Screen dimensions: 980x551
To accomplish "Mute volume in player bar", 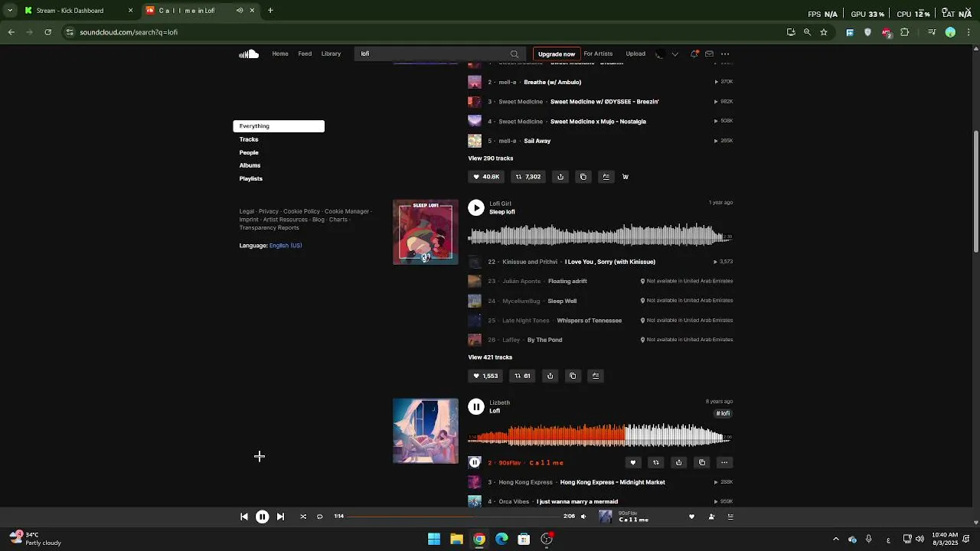I will coord(583,517).
